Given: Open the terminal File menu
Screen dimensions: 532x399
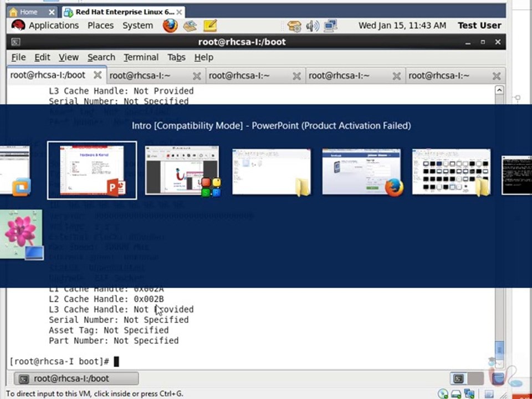Looking at the screenshot, I should [18, 57].
